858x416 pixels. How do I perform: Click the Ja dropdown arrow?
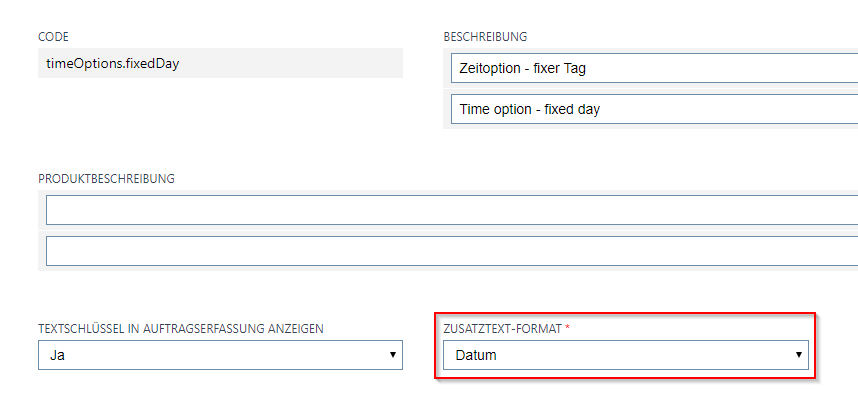click(390, 354)
